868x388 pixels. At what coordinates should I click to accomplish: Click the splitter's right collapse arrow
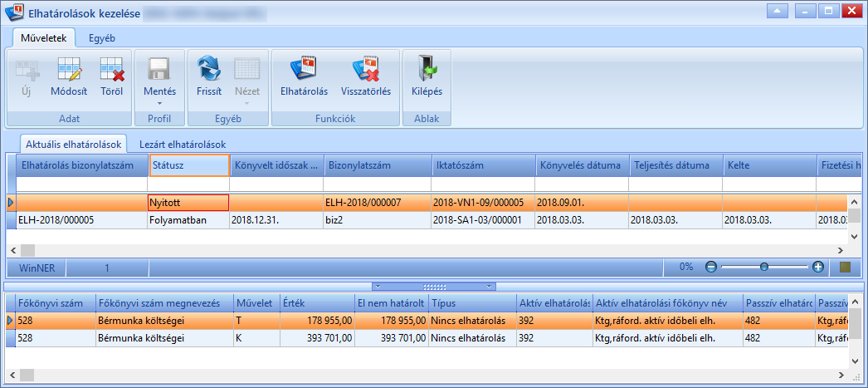(490, 287)
